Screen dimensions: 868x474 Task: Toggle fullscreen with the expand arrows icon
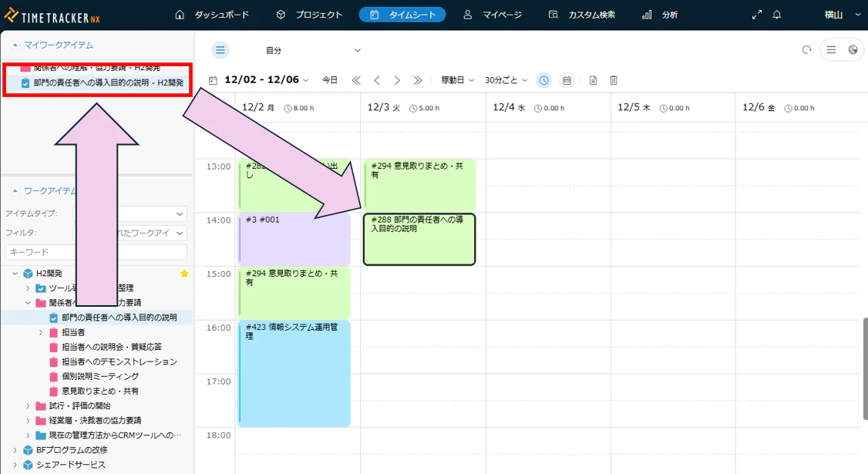pyautogui.click(x=757, y=15)
